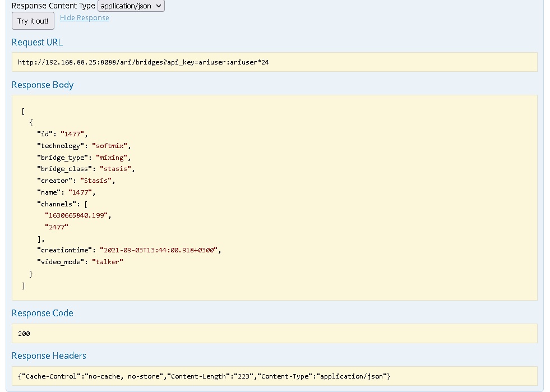Click the "name": "1477" line
The image size is (550, 392).
tap(66, 192)
